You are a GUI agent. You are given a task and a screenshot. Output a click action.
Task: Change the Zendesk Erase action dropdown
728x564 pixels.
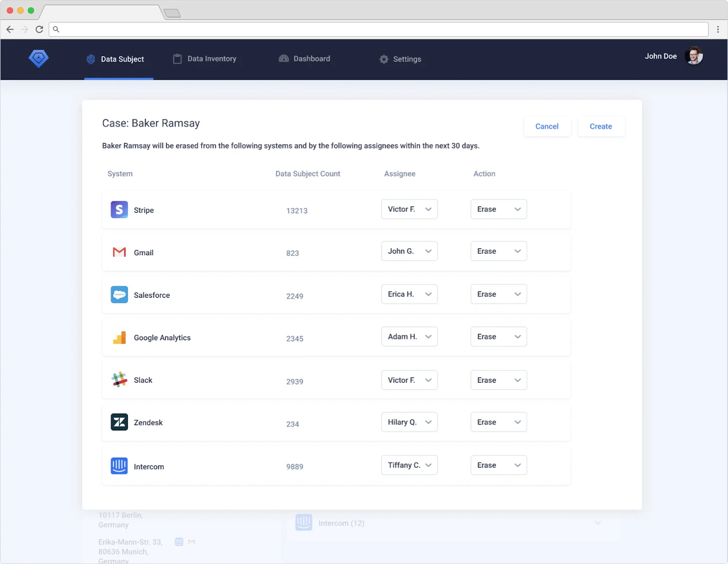pyautogui.click(x=499, y=422)
